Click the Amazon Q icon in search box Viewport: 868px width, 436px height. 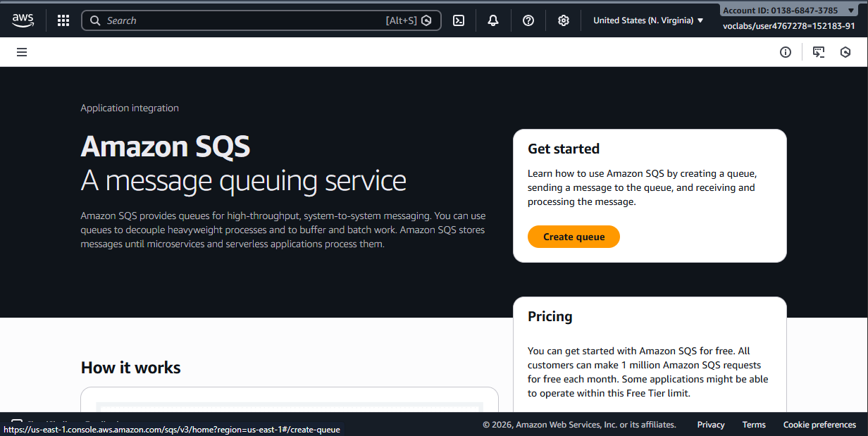point(426,20)
